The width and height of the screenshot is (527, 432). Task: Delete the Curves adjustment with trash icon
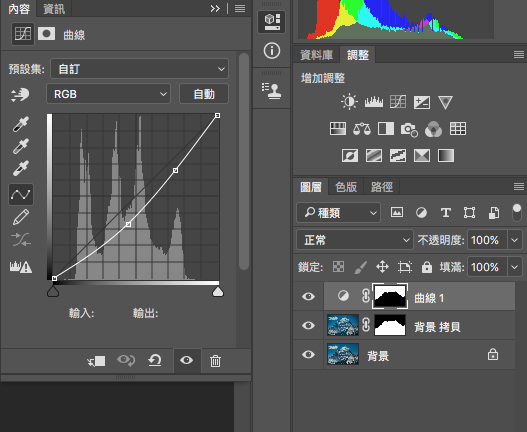(x=215, y=361)
